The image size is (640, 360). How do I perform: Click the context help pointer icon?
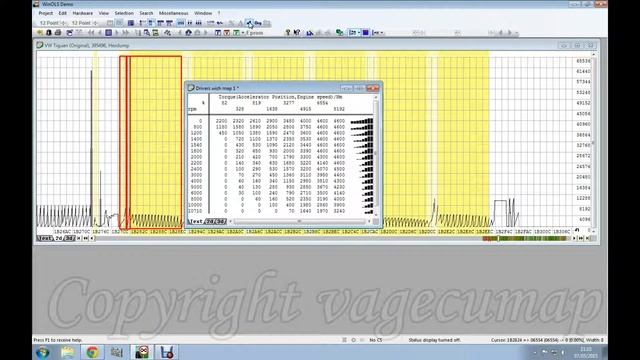click(297, 32)
